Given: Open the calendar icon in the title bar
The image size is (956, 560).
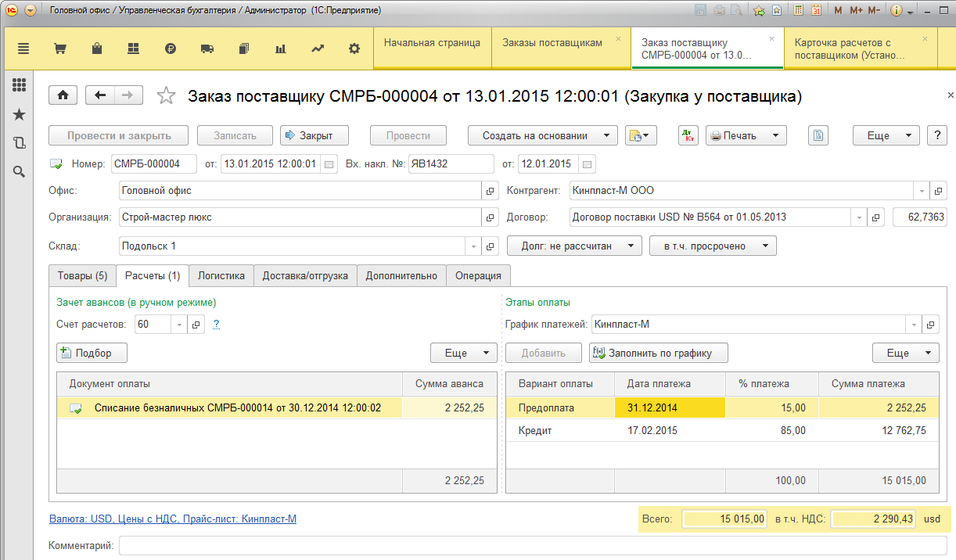Looking at the screenshot, I should 816,11.
